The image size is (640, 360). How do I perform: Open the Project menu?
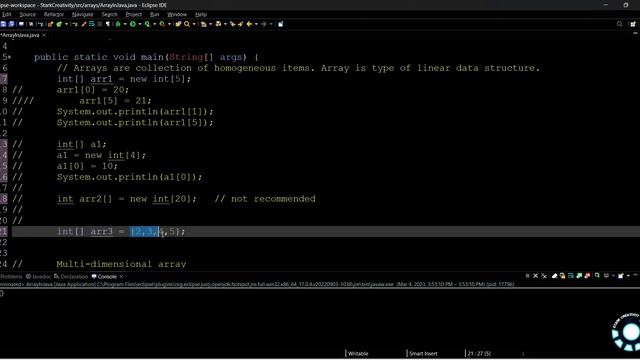coord(133,14)
